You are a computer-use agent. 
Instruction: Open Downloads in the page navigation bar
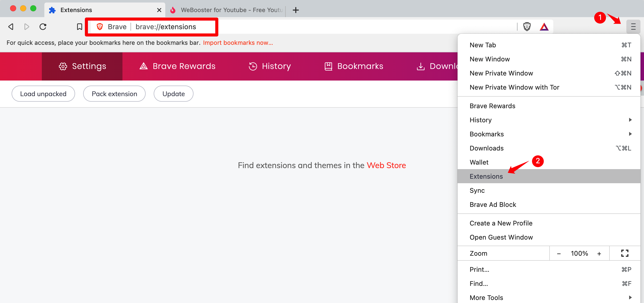[x=437, y=66]
